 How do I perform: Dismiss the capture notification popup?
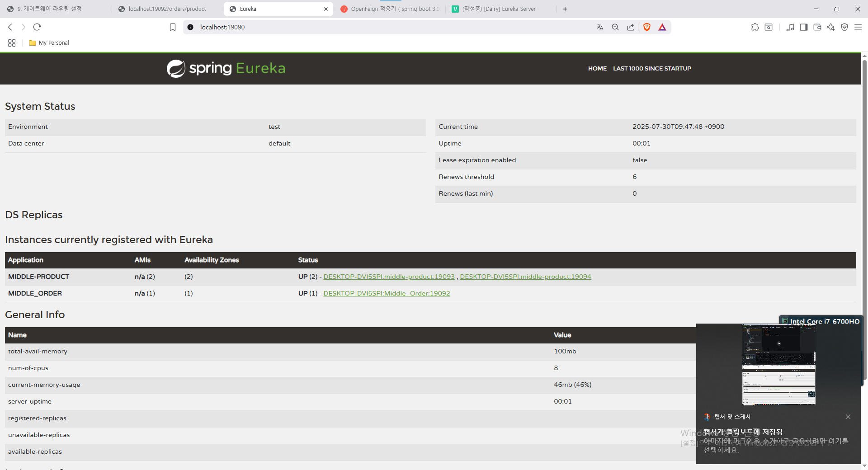tap(848, 417)
